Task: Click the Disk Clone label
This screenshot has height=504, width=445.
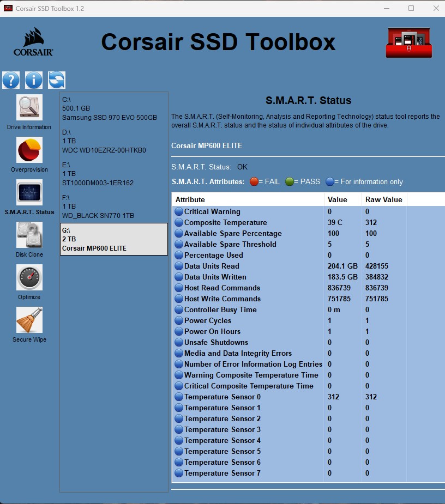Action: click(29, 254)
